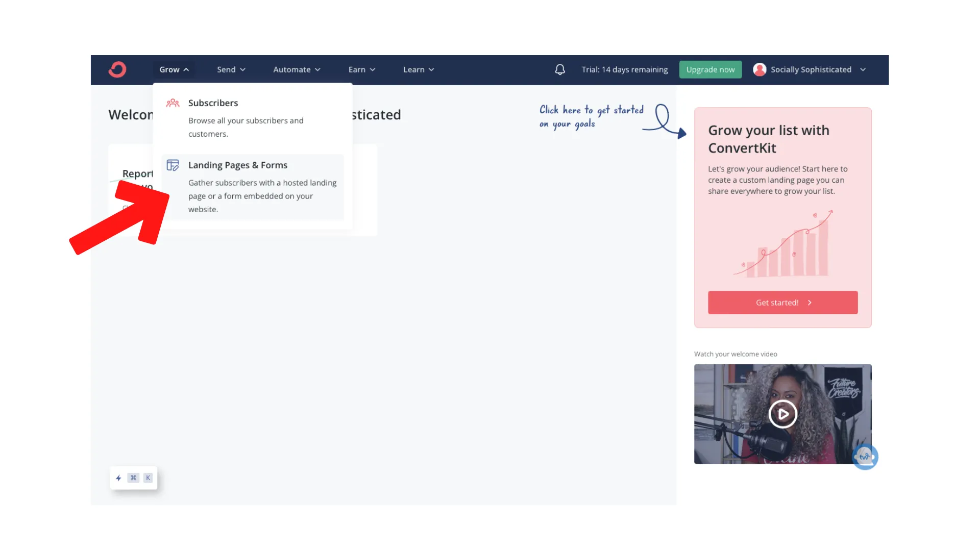Play the welcome video
Image resolution: width=980 pixels, height=551 pixels.
point(782,414)
